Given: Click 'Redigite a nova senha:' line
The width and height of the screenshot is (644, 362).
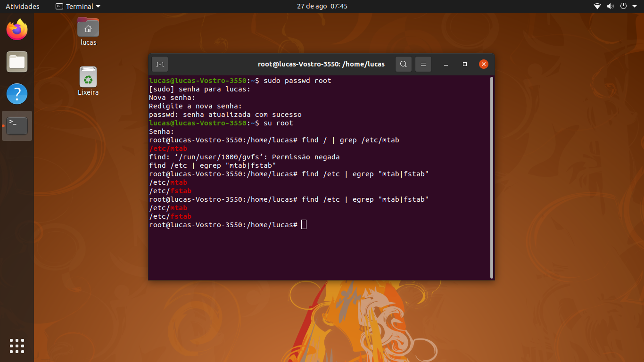Looking at the screenshot, I should coord(195,106).
